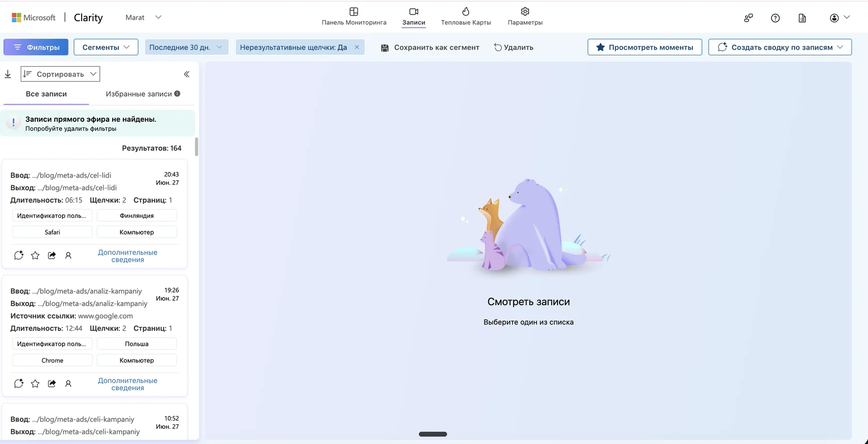Screen dimensions: 868x444
Task: Open the Последние 30 дн. date range dropdown
Action: point(185,47)
